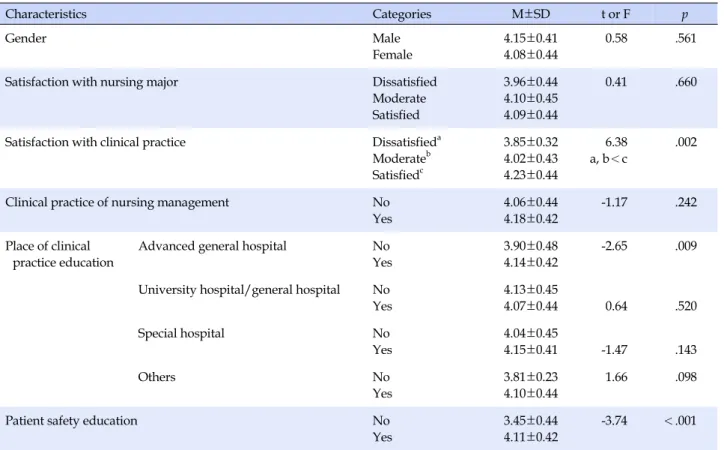Select 'Satisfaction with nursing major' label

tap(91, 82)
